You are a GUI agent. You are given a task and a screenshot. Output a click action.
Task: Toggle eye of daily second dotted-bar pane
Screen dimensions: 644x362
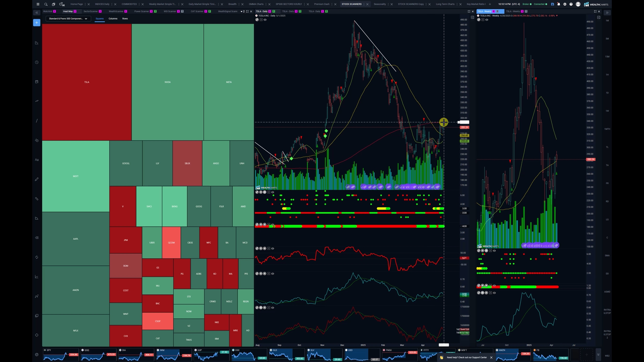coord(273,225)
